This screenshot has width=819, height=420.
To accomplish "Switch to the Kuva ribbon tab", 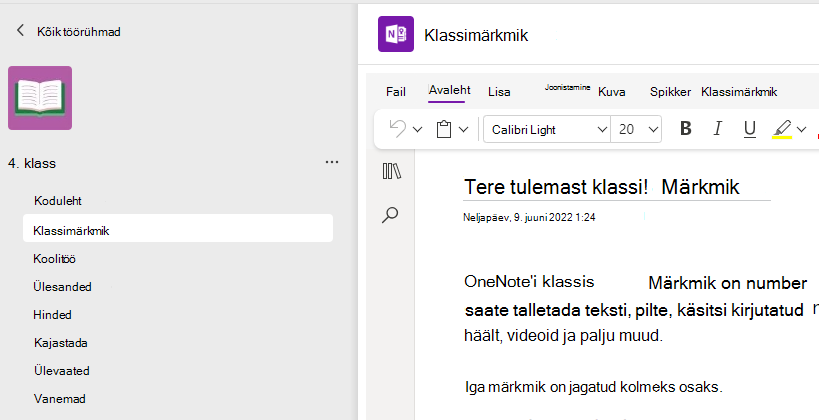I will 611,91.
